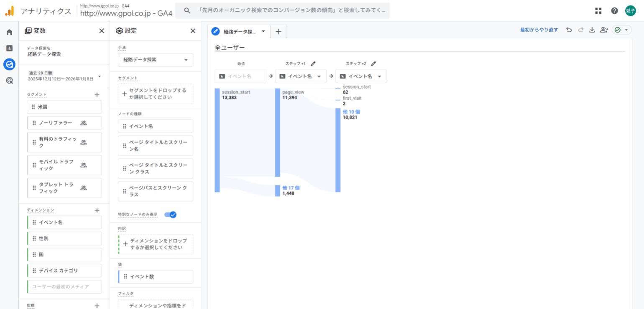Open the Google apps grid menu

598,10
